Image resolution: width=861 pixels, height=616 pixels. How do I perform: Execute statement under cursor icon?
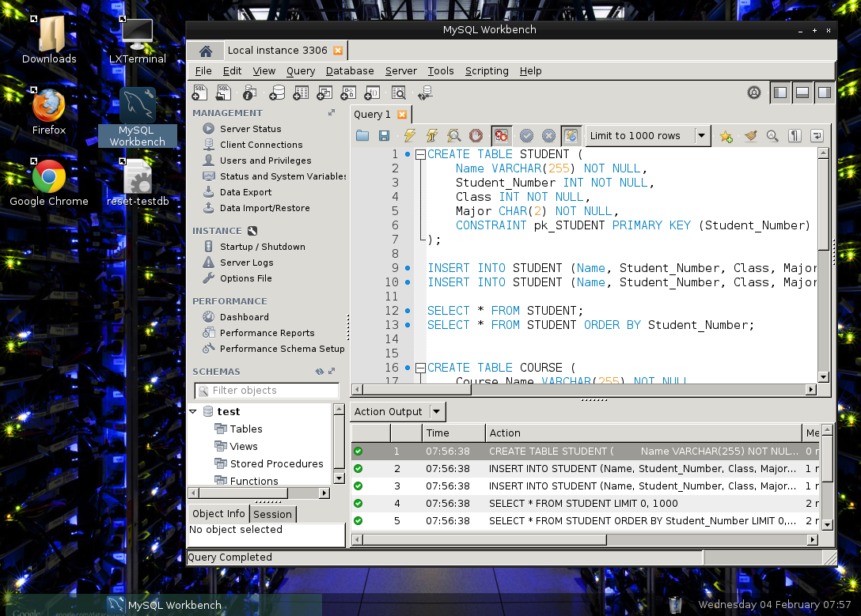pyautogui.click(x=431, y=135)
